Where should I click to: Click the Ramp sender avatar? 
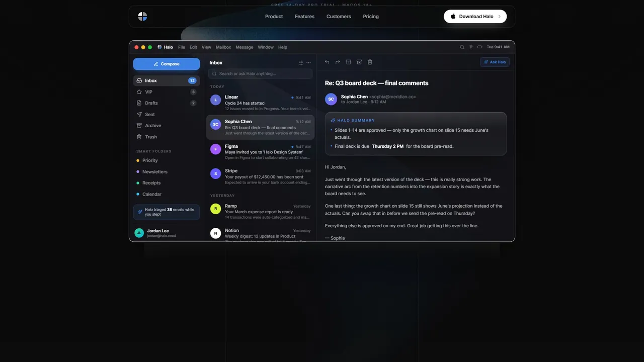click(x=216, y=209)
